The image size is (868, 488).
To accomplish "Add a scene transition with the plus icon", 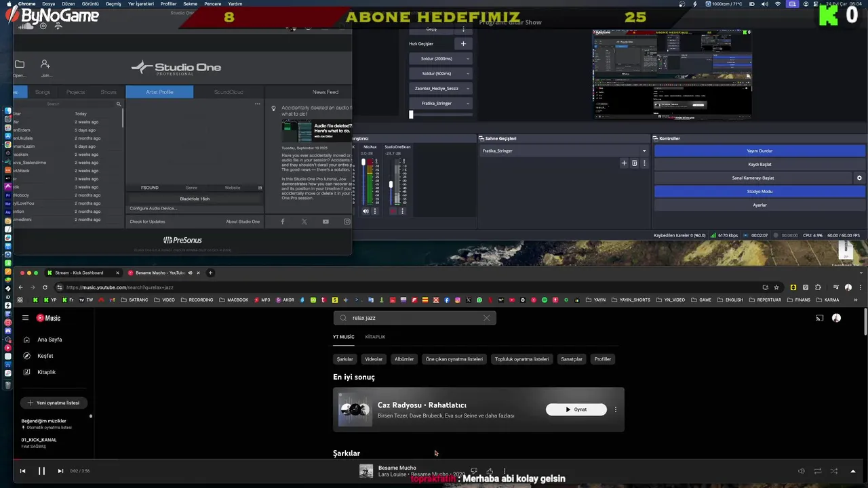I will point(625,163).
